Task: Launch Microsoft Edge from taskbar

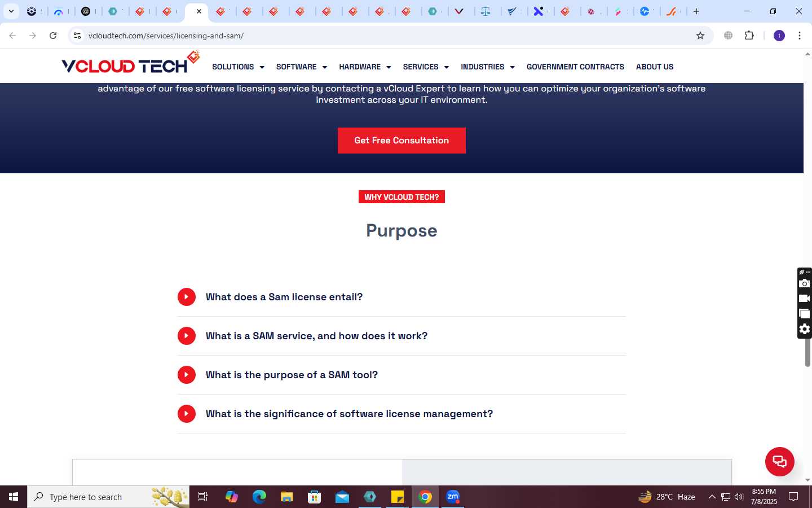Action: pyautogui.click(x=259, y=497)
